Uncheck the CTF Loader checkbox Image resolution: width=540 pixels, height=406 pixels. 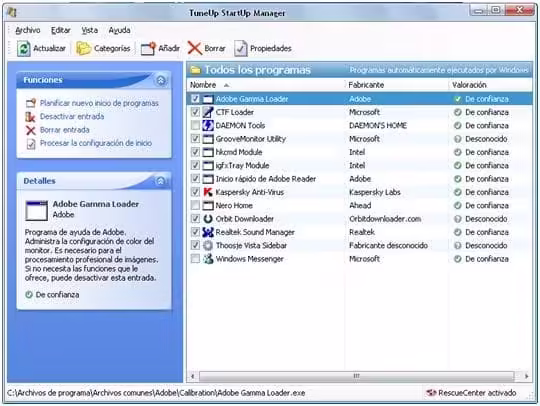point(195,112)
